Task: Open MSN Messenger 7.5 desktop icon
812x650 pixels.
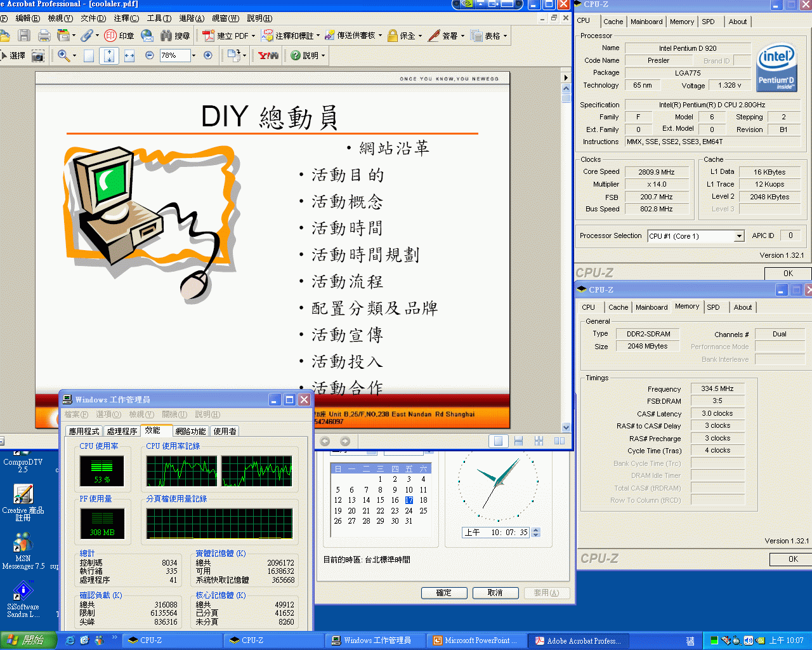Action: coord(23,550)
